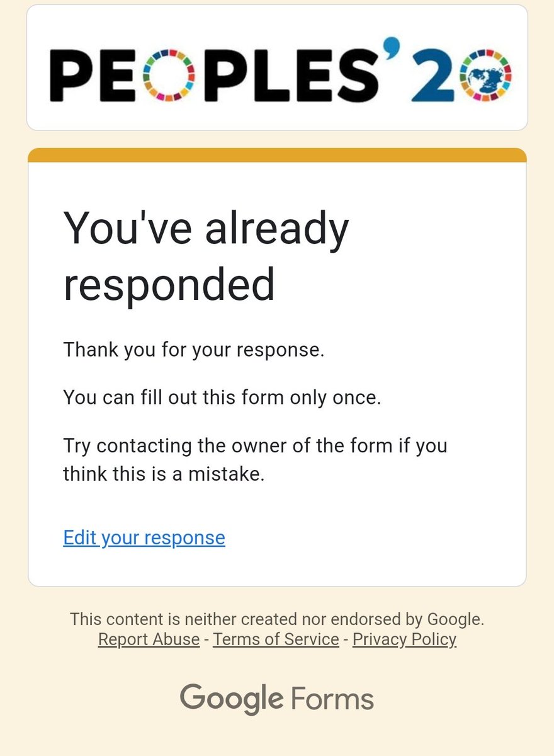Viewport: 554px width, 756px height.
Task: Click the Try contacting the owner paragraph
Action: (x=255, y=459)
